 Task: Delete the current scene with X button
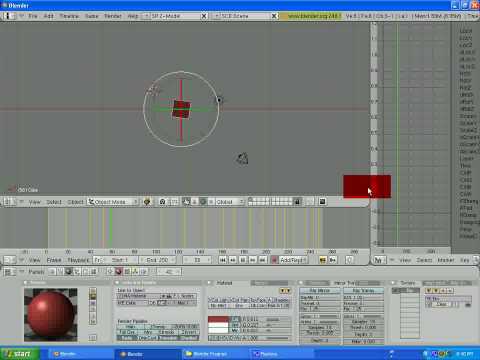click(274, 16)
